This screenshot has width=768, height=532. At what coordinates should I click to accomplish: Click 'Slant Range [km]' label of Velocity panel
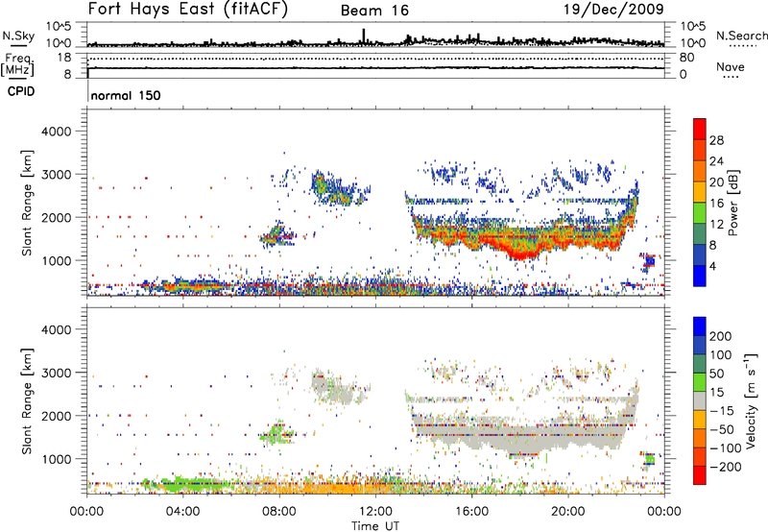click(x=28, y=401)
